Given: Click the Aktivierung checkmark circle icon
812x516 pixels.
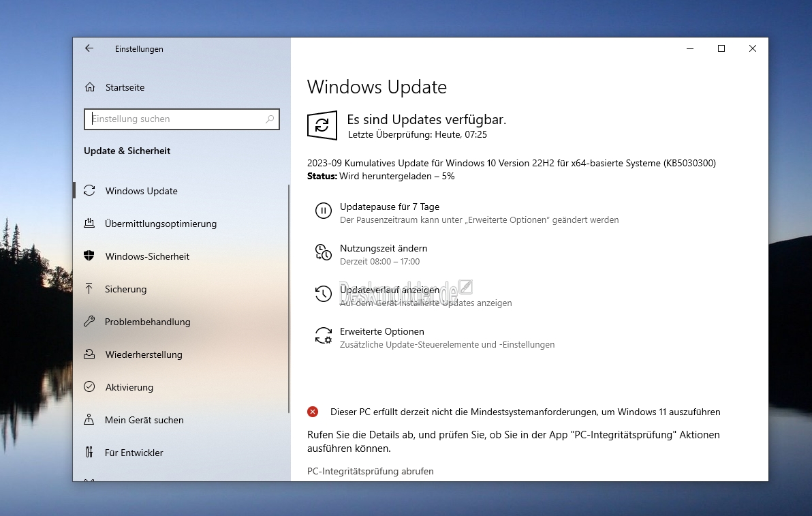Looking at the screenshot, I should (89, 386).
